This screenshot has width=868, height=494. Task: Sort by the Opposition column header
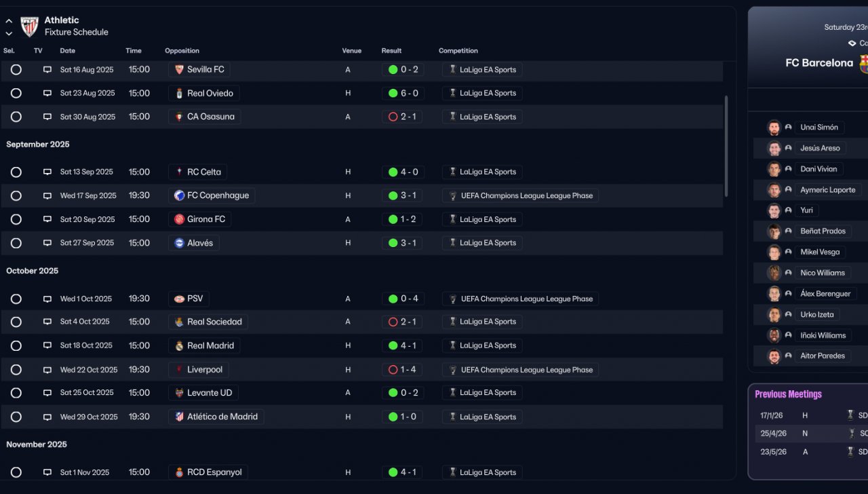[182, 51]
